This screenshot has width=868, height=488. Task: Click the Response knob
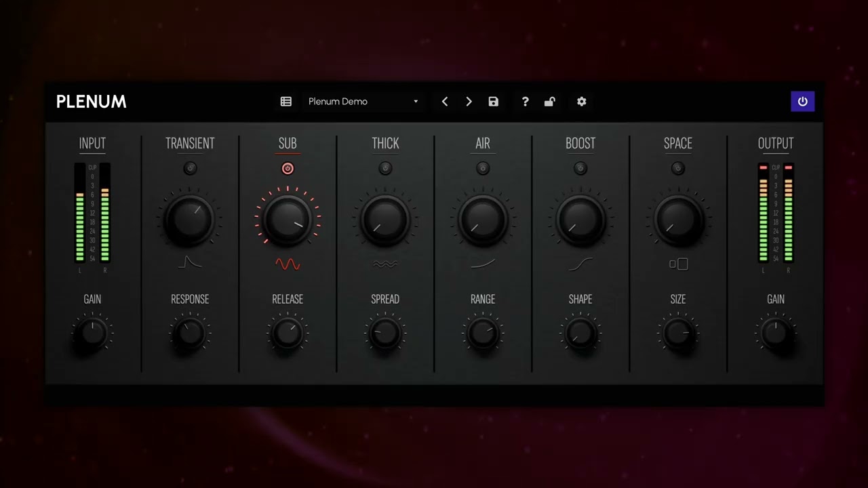click(x=190, y=333)
